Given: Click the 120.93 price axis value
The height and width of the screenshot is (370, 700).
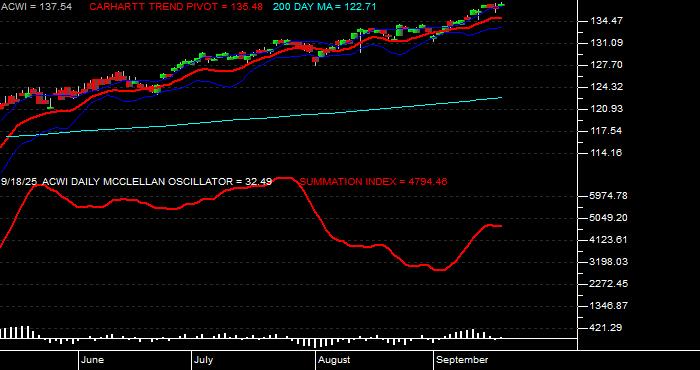Looking at the screenshot, I should coord(607,109).
